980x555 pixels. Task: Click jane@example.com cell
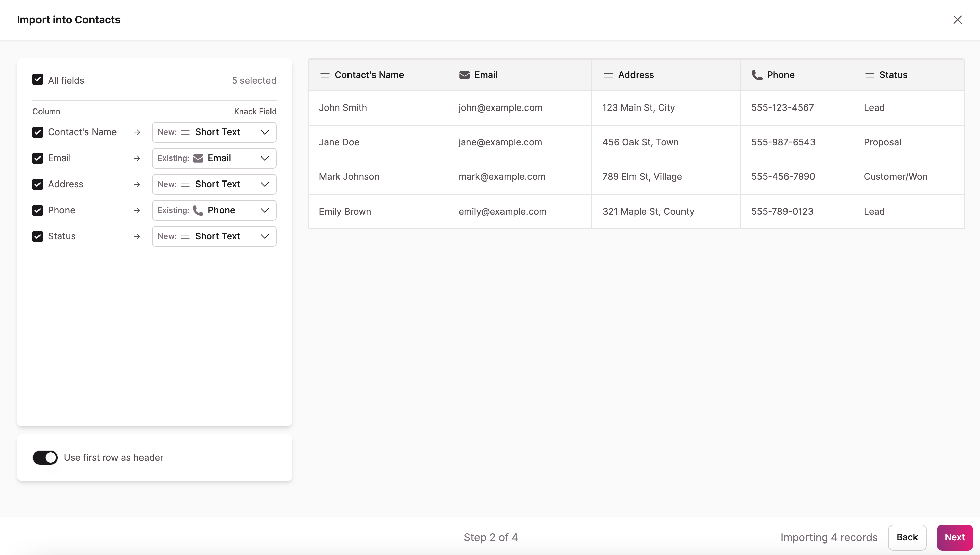pyautogui.click(x=520, y=143)
